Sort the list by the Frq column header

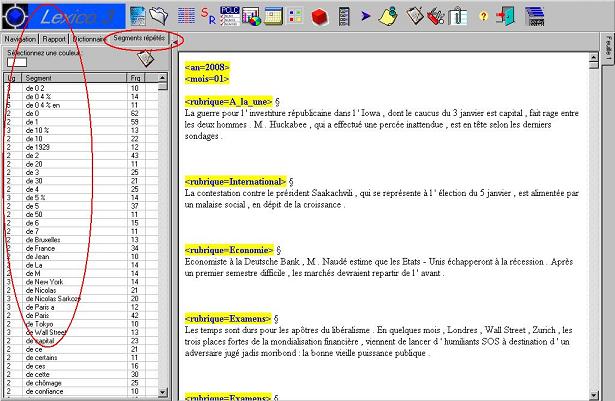(x=136, y=77)
